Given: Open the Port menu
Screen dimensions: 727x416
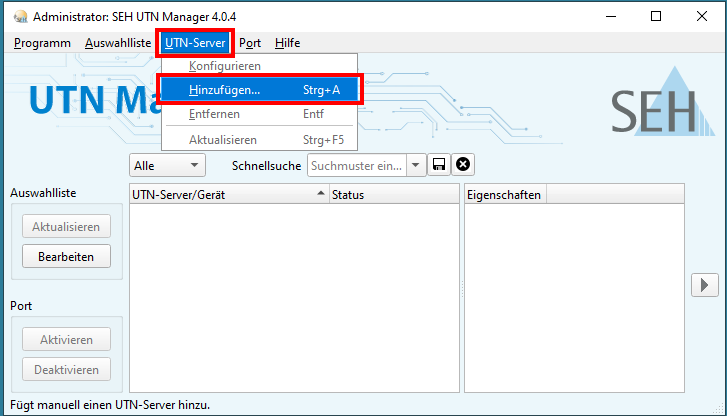Looking at the screenshot, I should click(x=250, y=43).
